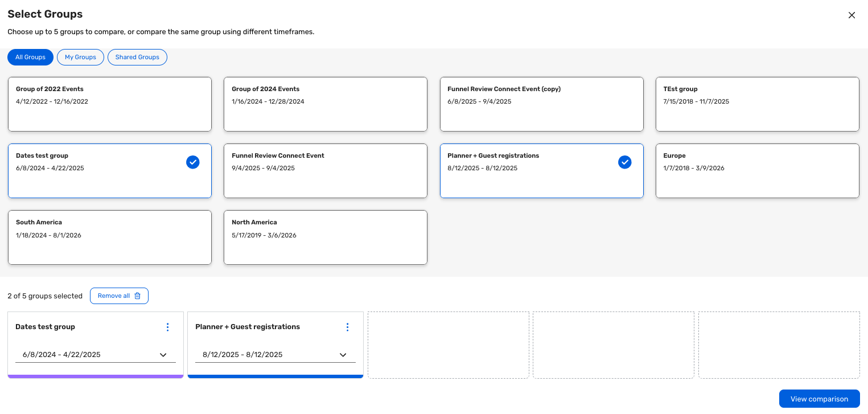Close the Select Groups dialog
868x414 pixels.
pos(851,15)
